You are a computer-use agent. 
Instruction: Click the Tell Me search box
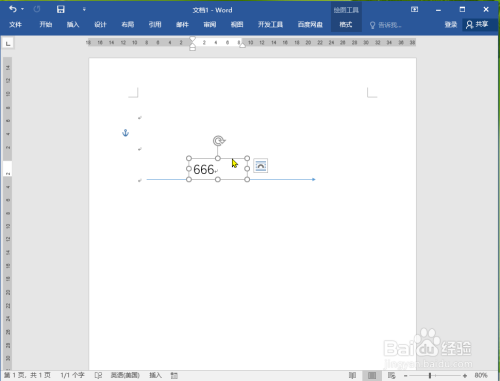[386, 25]
